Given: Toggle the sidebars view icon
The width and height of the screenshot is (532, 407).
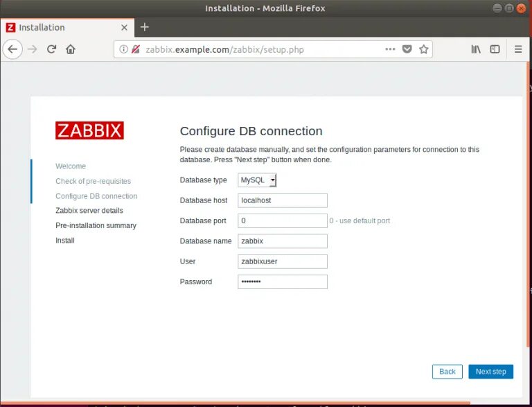Looking at the screenshot, I should 495,49.
